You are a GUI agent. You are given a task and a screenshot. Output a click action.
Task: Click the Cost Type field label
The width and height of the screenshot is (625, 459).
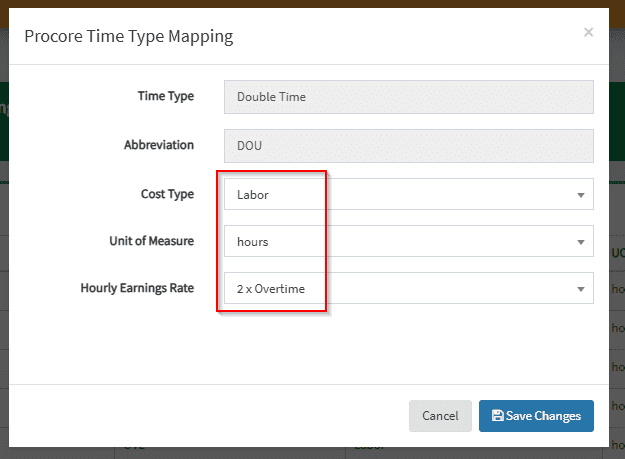point(167,193)
